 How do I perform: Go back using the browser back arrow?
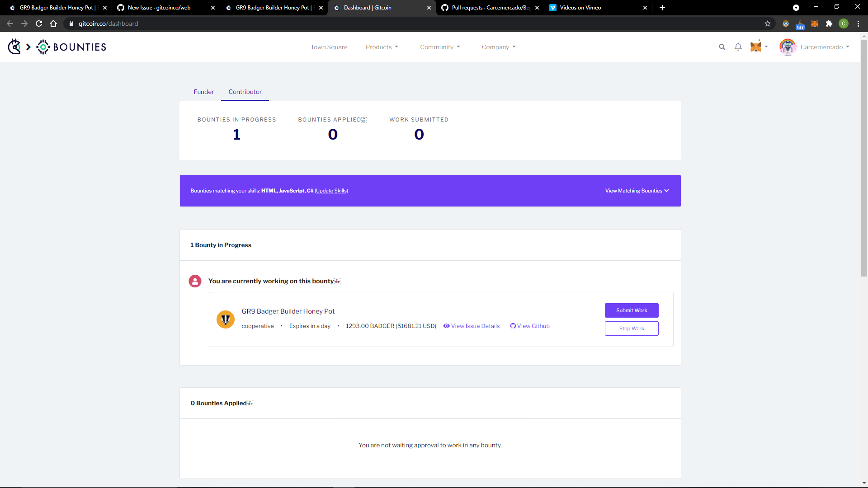point(10,23)
